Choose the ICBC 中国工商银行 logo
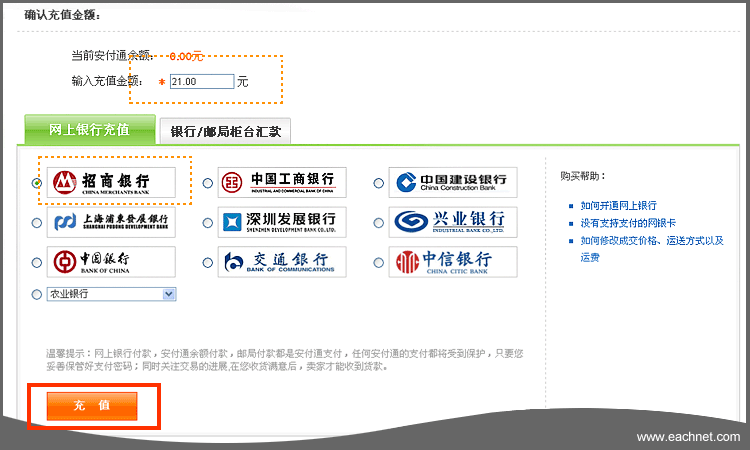Image resolution: width=750 pixels, height=450 pixels. tap(282, 182)
